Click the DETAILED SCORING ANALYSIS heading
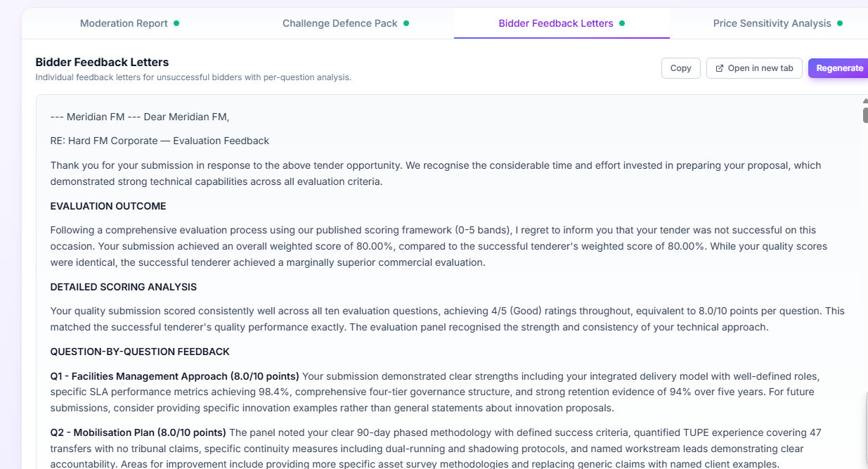This screenshot has width=868, height=469. pyautogui.click(x=123, y=287)
